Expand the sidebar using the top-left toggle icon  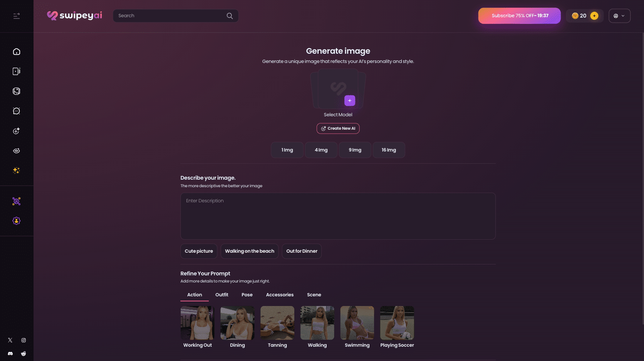(16, 16)
